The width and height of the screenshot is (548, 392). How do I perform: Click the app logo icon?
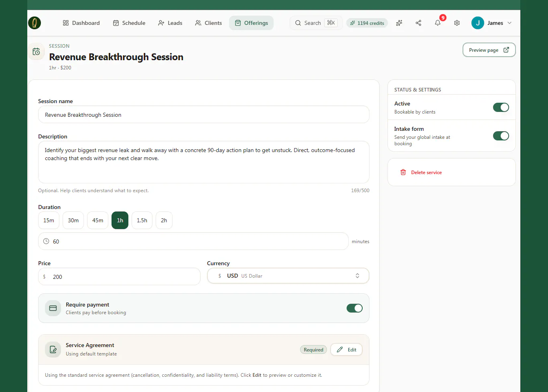[35, 23]
